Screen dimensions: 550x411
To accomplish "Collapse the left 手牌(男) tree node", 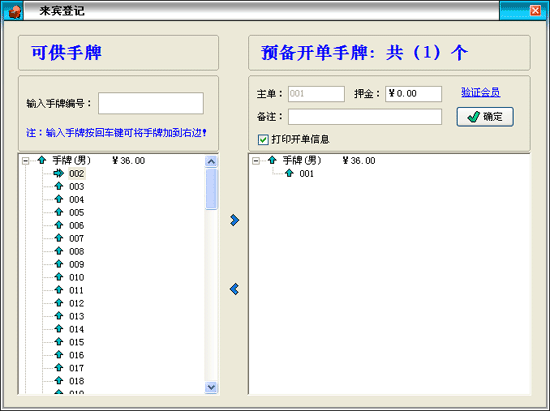I will pos(25,161).
